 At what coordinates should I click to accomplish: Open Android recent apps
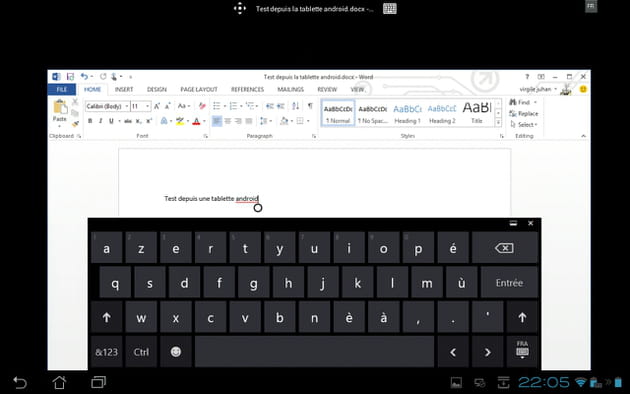98,382
